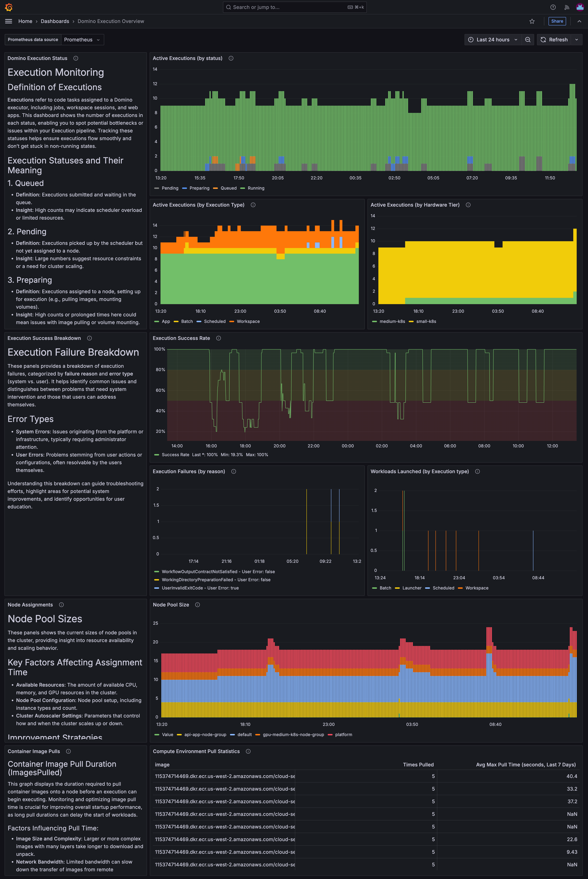Show info for Node Assignments panel
The width and height of the screenshot is (588, 879).
(62, 605)
